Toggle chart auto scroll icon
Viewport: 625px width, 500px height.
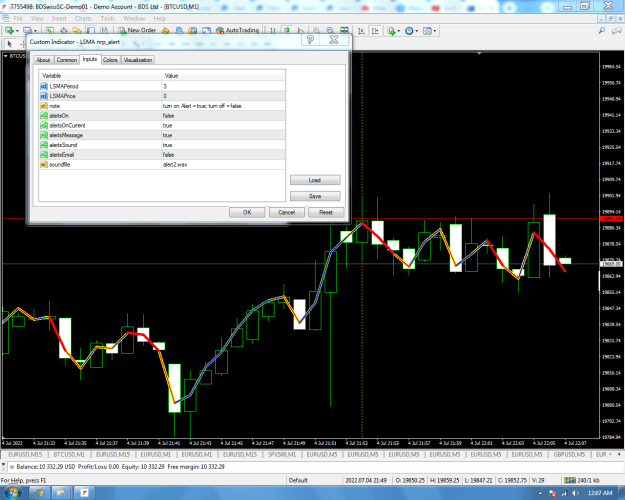click(361, 31)
